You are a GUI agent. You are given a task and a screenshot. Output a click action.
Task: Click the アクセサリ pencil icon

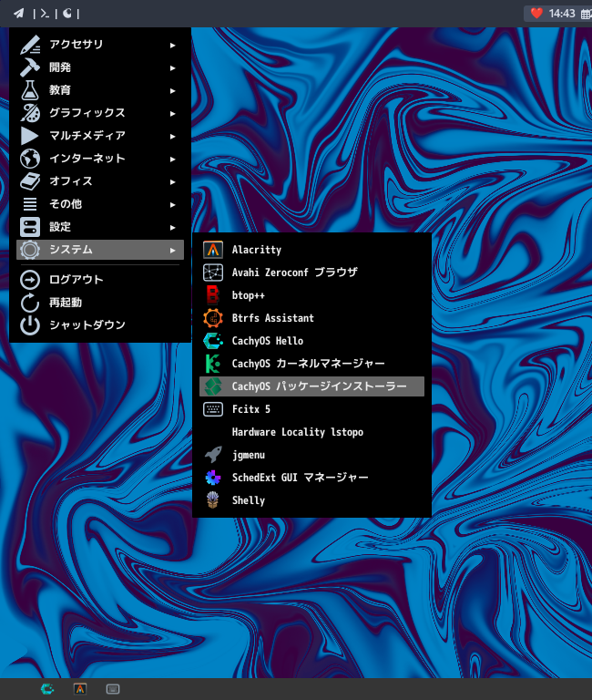click(30, 45)
